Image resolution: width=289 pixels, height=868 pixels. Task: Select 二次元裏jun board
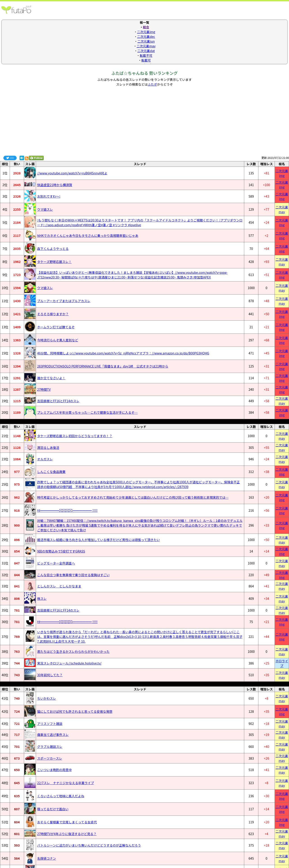pyautogui.click(x=146, y=41)
